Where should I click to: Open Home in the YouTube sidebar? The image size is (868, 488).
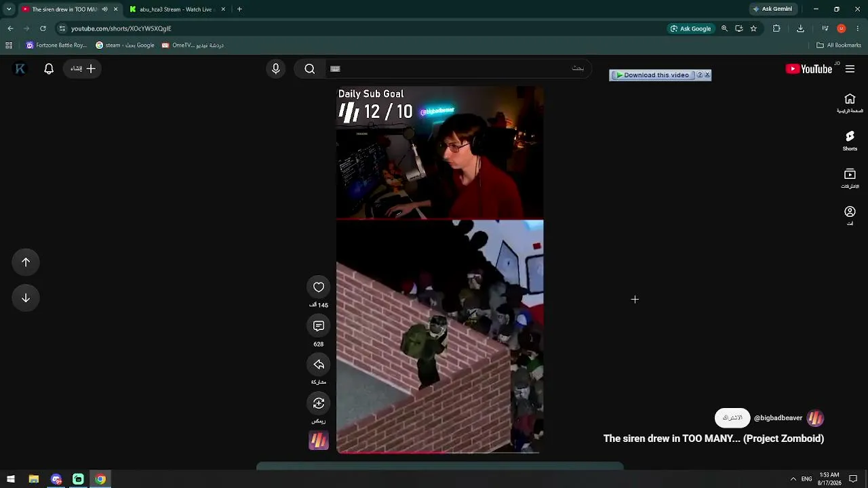tap(850, 103)
